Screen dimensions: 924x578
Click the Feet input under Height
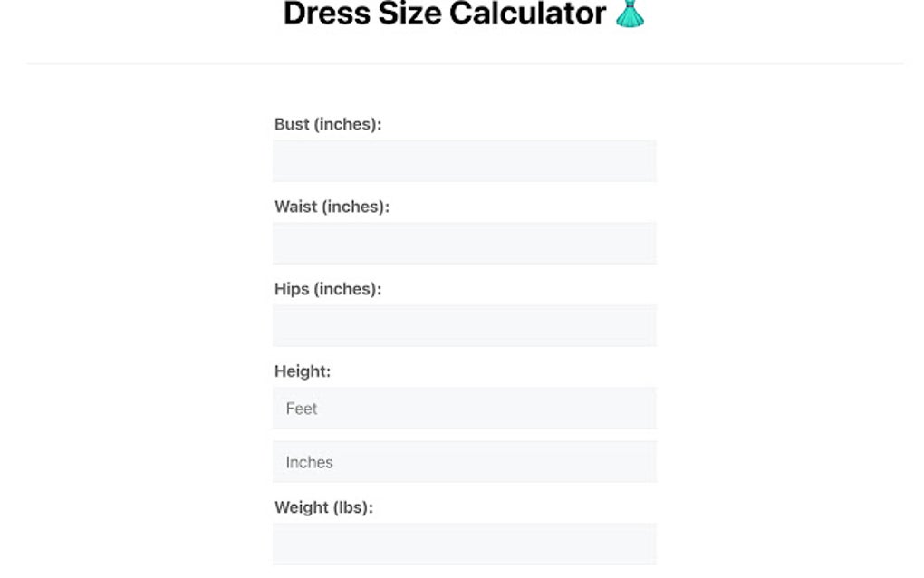click(x=463, y=409)
